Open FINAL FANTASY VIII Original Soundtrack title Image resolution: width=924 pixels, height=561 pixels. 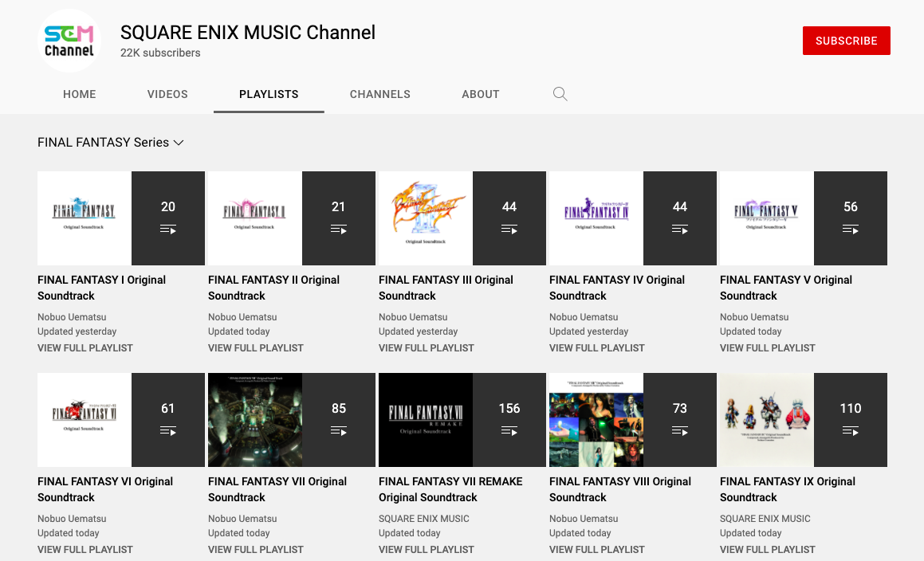(620, 489)
